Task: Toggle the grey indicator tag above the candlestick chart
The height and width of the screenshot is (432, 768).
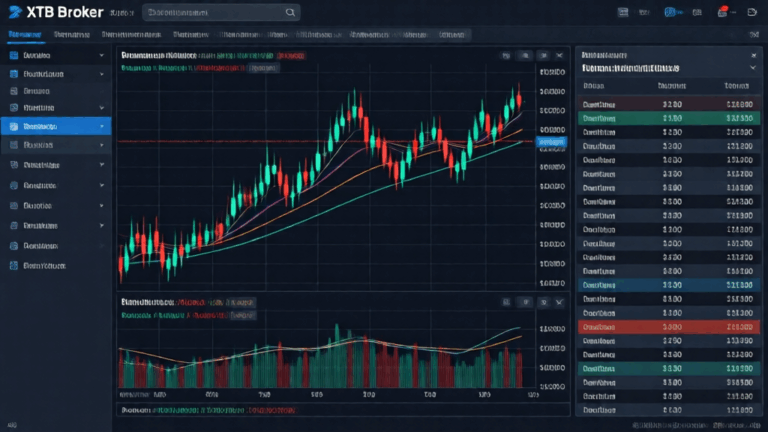Action: (263, 68)
